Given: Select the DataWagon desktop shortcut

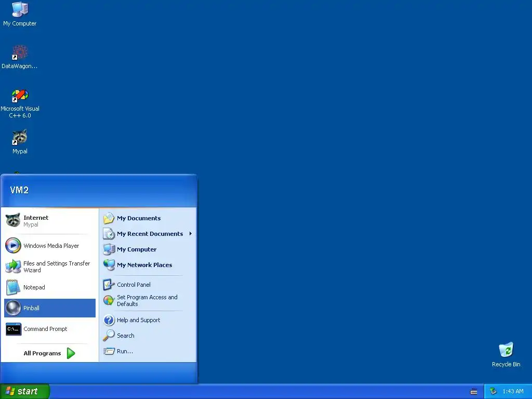Looking at the screenshot, I should pyautogui.click(x=20, y=57).
